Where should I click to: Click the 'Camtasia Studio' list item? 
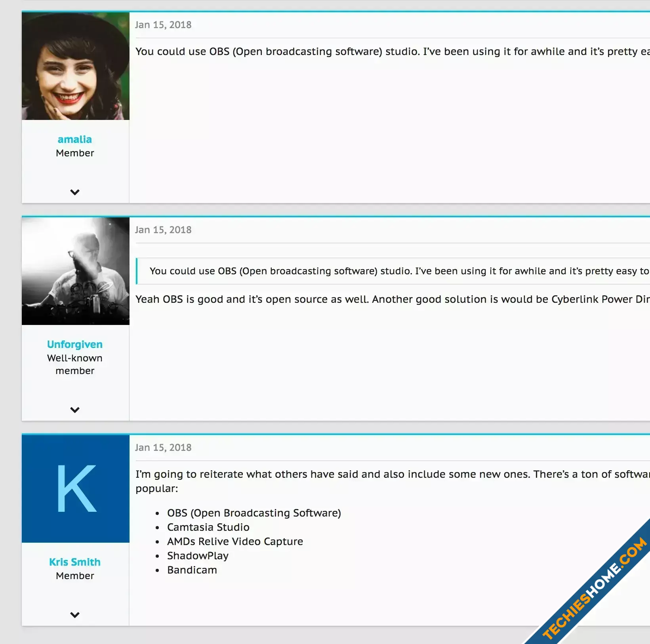coord(208,527)
